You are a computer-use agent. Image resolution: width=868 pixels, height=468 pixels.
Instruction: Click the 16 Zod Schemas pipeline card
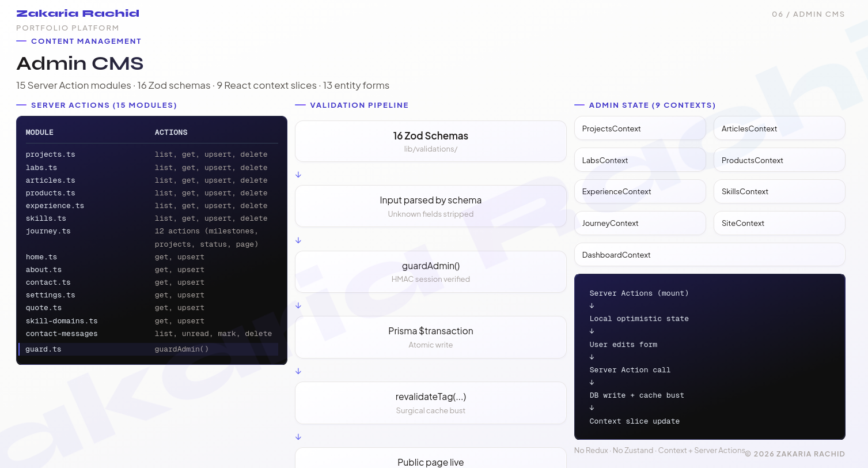pyautogui.click(x=431, y=141)
